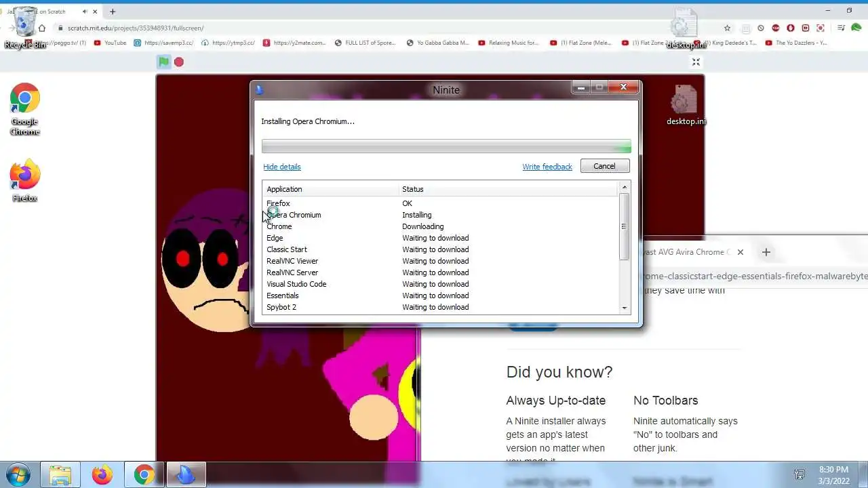Select the RealVNC Server row
The height and width of the screenshot is (488, 868).
[441, 272]
